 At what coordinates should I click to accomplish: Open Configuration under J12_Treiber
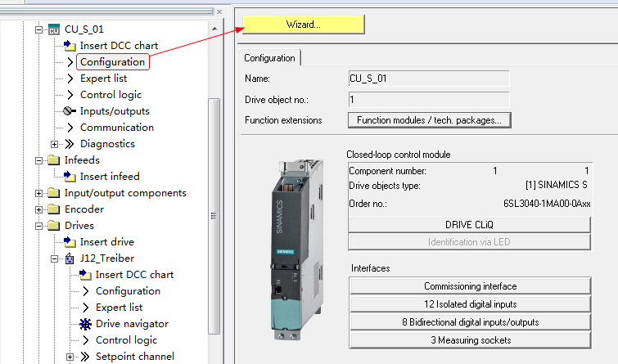pyautogui.click(x=128, y=291)
